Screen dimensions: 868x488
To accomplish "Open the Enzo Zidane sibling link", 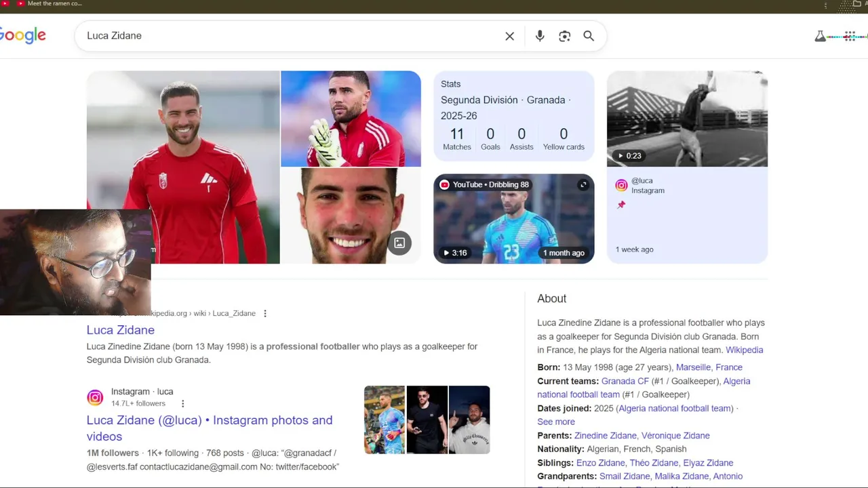I will click(600, 462).
